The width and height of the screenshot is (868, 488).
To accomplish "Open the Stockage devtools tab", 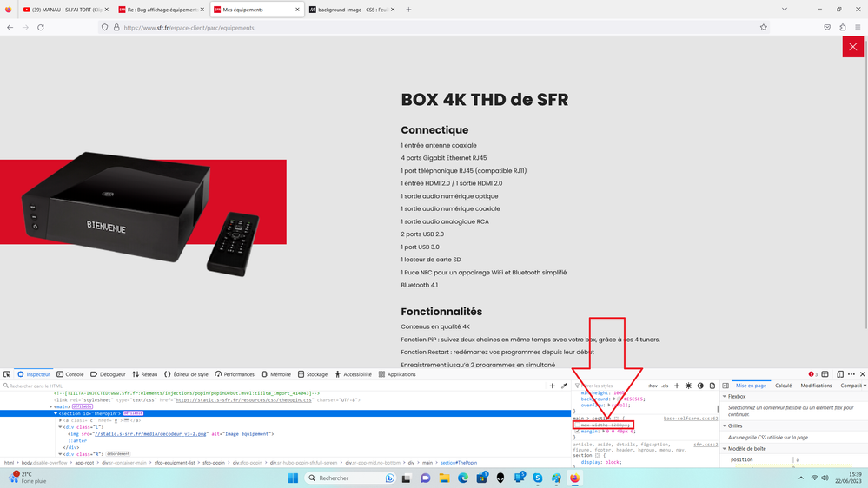I will (313, 374).
